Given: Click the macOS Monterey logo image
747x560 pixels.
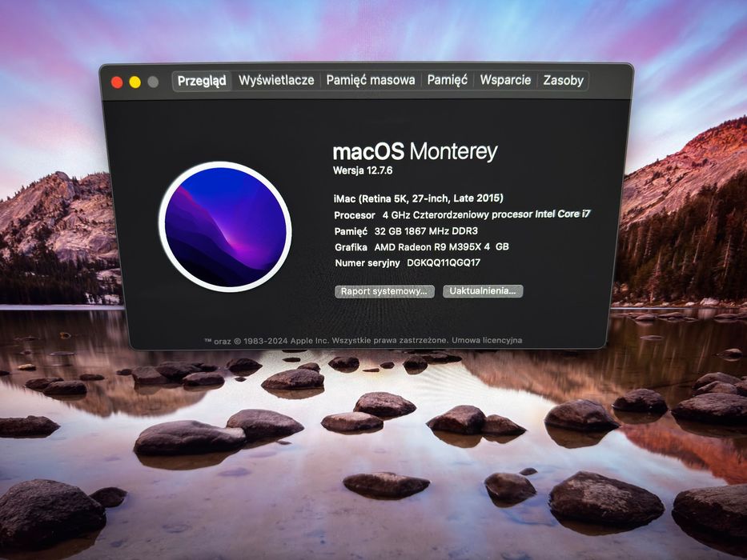Looking at the screenshot, I should tap(225, 226).
